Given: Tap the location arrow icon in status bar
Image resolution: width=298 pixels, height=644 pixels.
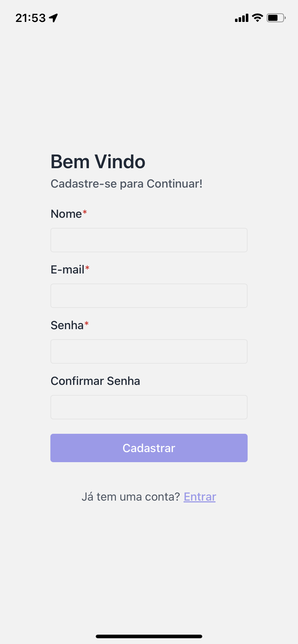Looking at the screenshot, I should [54, 18].
